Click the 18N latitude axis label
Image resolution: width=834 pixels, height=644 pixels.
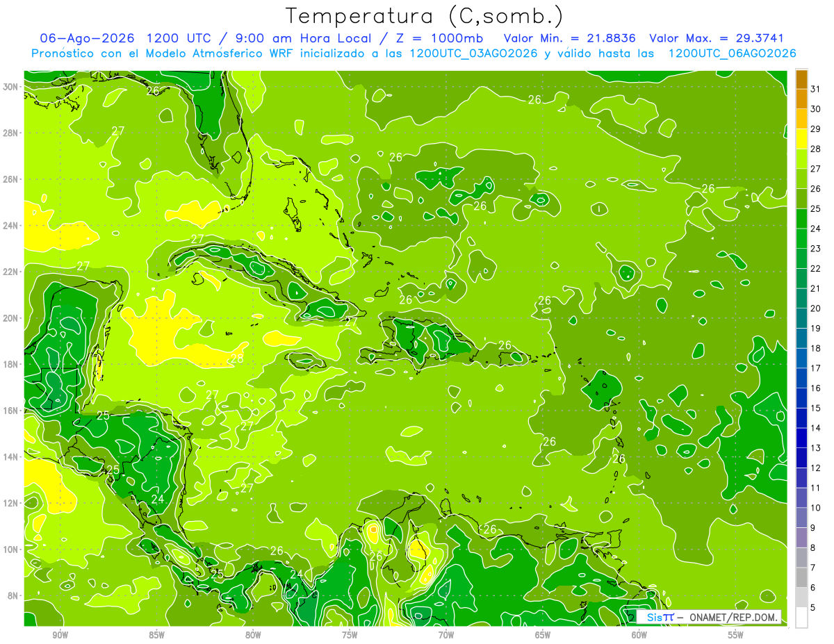coord(12,364)
